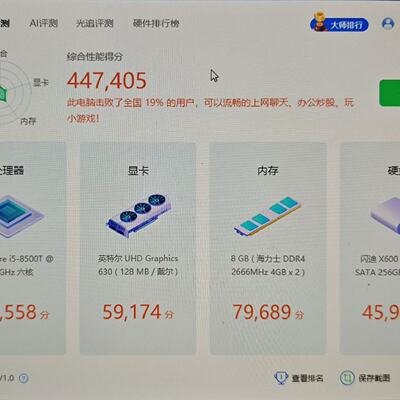Open the user account avatar icon
This screenshot has width=400, height=400.
coord(388,24)
